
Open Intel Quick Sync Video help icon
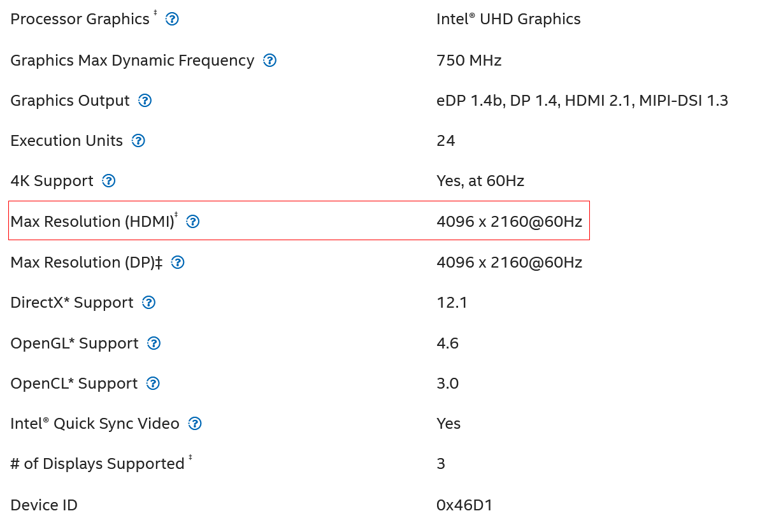[195, 424]
